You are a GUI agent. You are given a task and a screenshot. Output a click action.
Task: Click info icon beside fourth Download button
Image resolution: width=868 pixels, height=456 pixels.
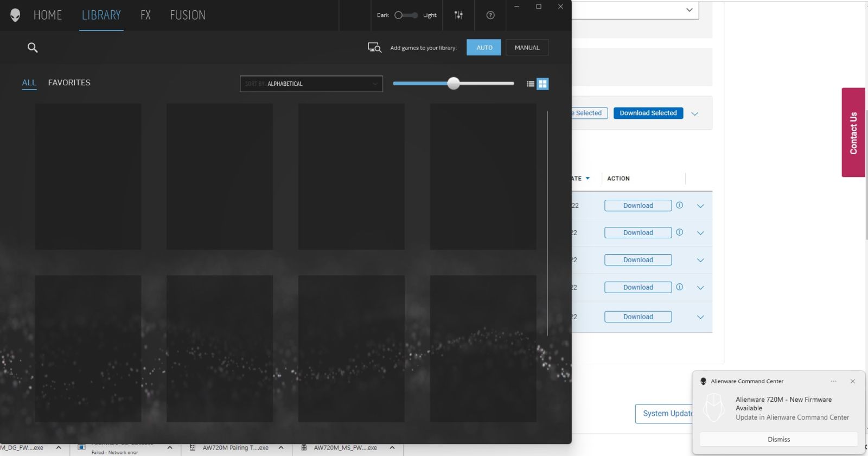(x=679, y=287)
